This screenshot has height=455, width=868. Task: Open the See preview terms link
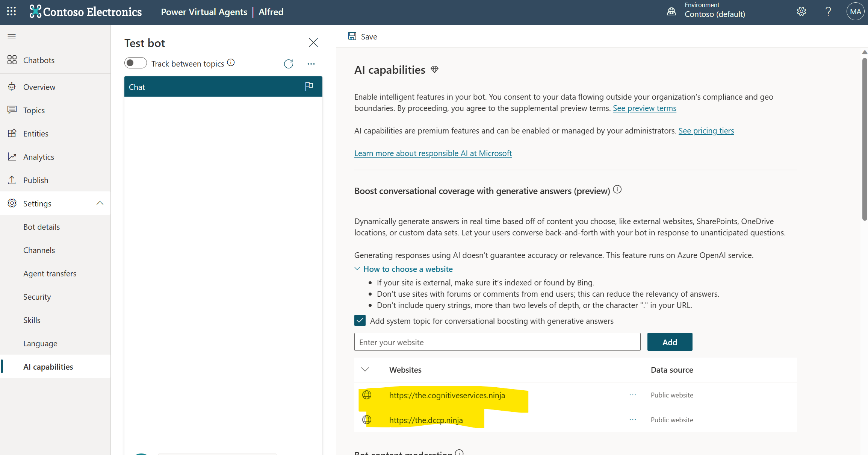pyautogui.click(x=644, y=108)
